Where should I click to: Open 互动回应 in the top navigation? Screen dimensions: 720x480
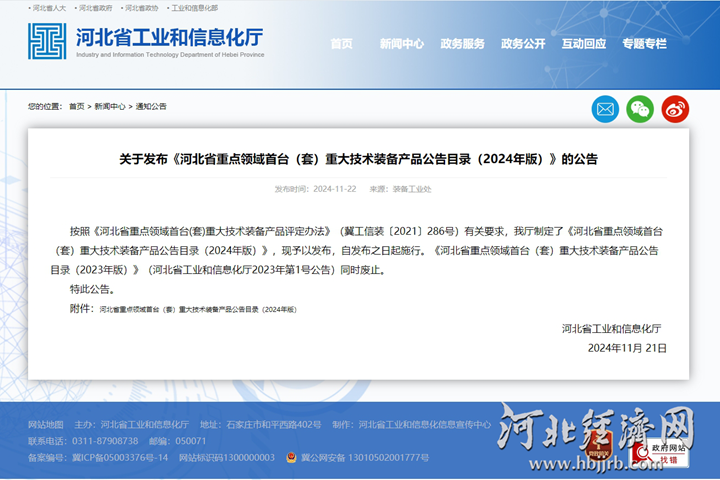583,44
